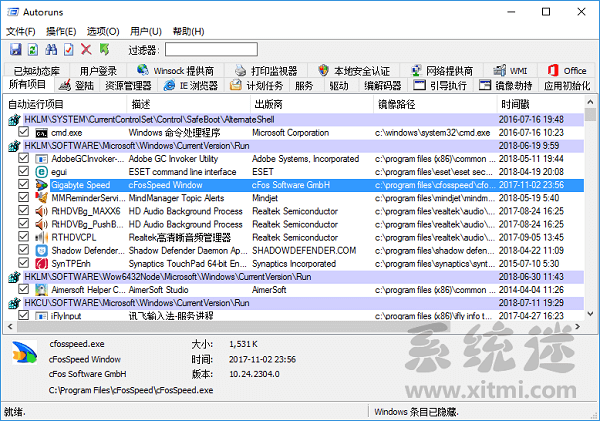The height and width of the screenshot is (421, 600).
Task: Open the 资源管理器 tab
Action: point(128,85)
